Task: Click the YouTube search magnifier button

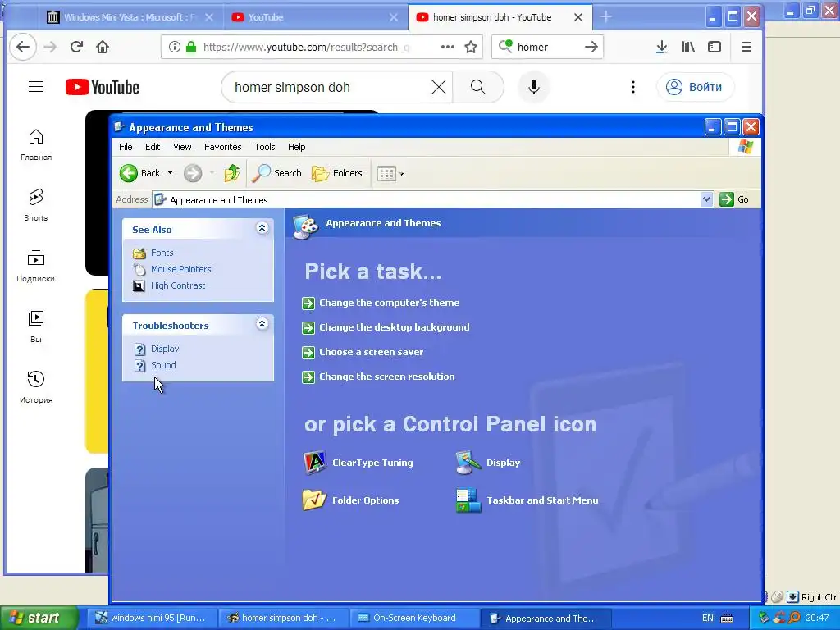Action: (478, 87)
